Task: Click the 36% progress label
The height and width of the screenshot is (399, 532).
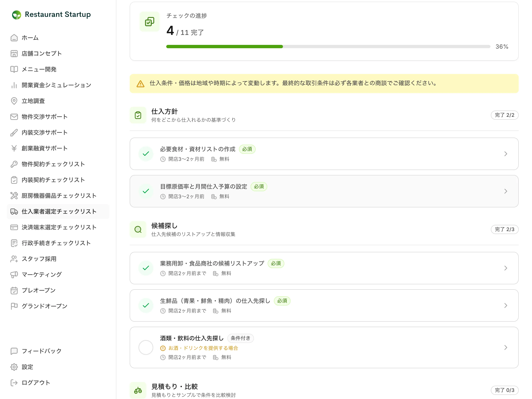Action: (502, 47)
